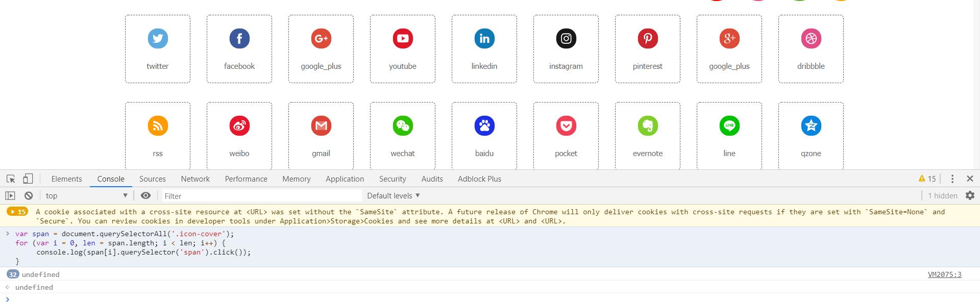Viewport: 980px width, 304px height.
Task: Click the facebook icon
Action: [x=239, y=38]
